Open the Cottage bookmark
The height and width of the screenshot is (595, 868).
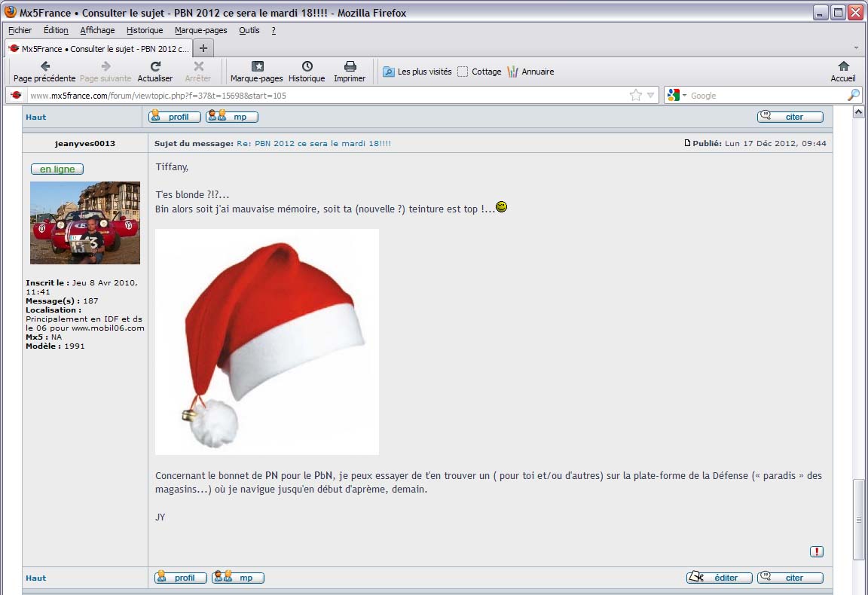coord(479,72)
